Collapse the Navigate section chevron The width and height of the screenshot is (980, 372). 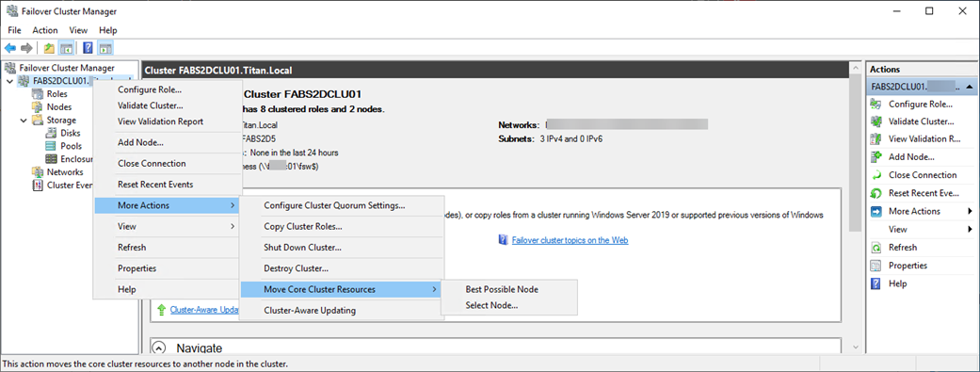pos(159,348)
